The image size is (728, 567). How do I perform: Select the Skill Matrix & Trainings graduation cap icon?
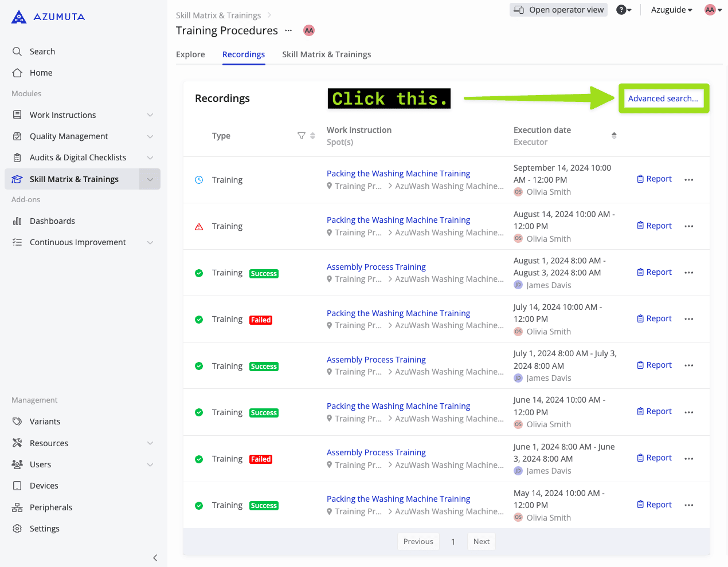tap(17, 179)
